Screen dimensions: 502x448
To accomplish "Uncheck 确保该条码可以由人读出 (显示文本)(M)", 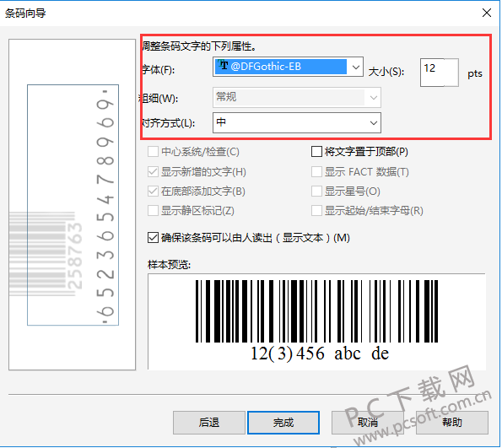I will 153,238.
